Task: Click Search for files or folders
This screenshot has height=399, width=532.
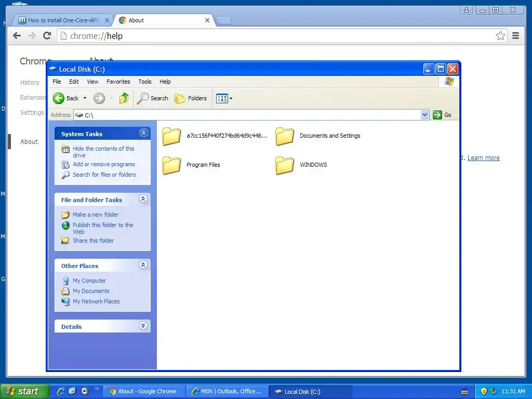Action: pos(104,175)
